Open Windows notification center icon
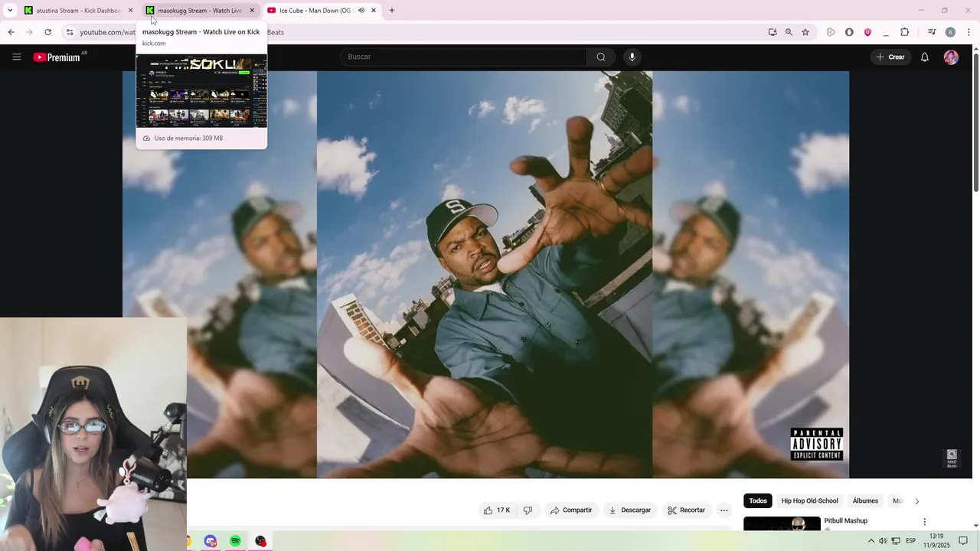980x551 pixels. tap(963, 541)
